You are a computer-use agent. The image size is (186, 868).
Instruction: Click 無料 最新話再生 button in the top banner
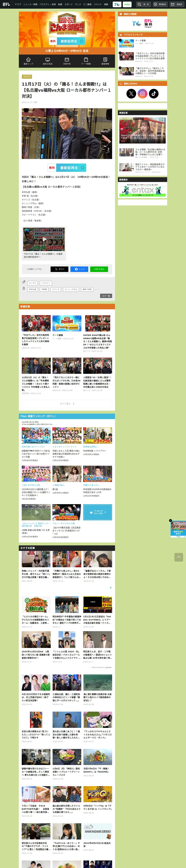coord(67,41)
